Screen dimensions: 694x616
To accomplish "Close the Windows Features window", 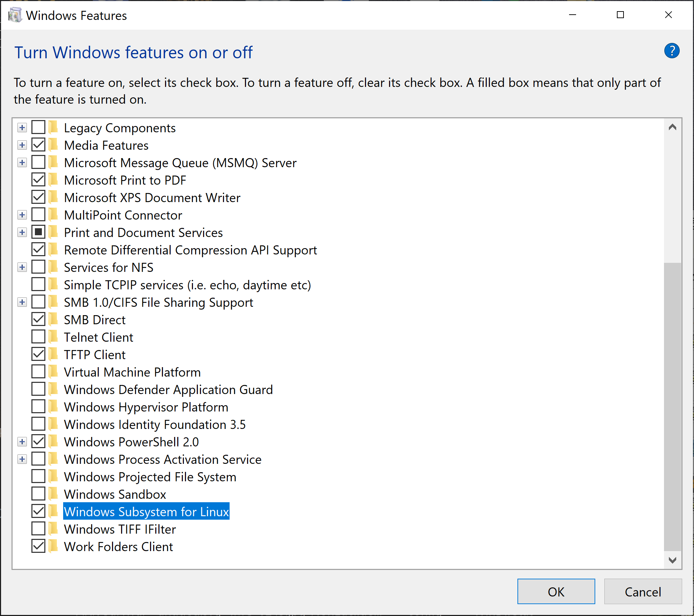I will coord(669,15).
